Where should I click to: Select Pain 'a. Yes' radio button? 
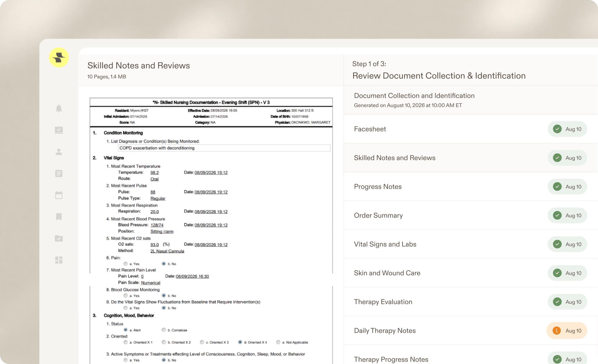pos(126,264)
